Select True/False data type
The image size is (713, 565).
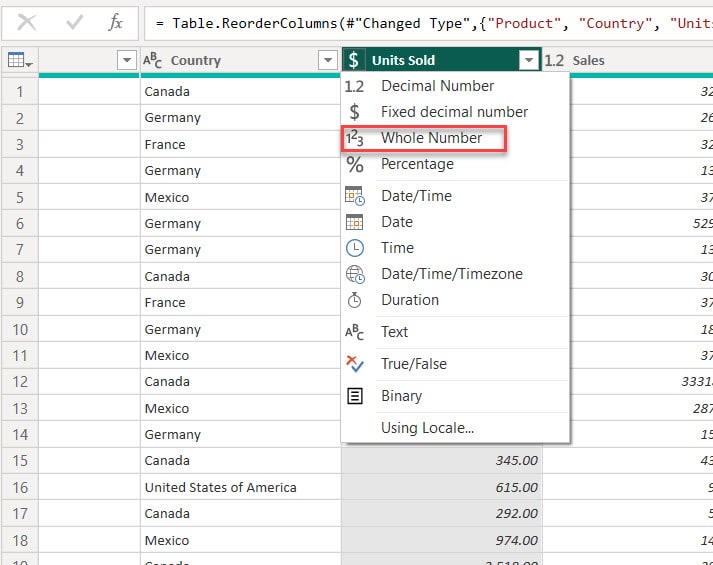click(x=455, y=364)
